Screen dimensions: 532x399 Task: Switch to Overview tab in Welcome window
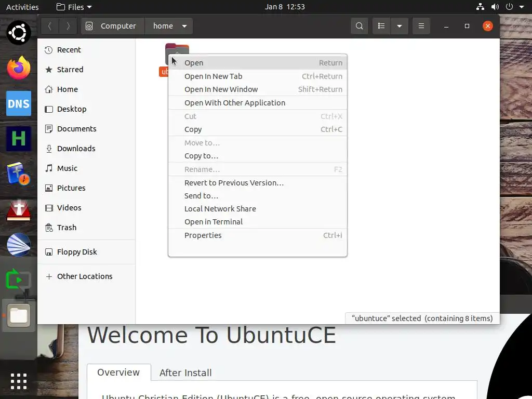[x=119, y=373]
